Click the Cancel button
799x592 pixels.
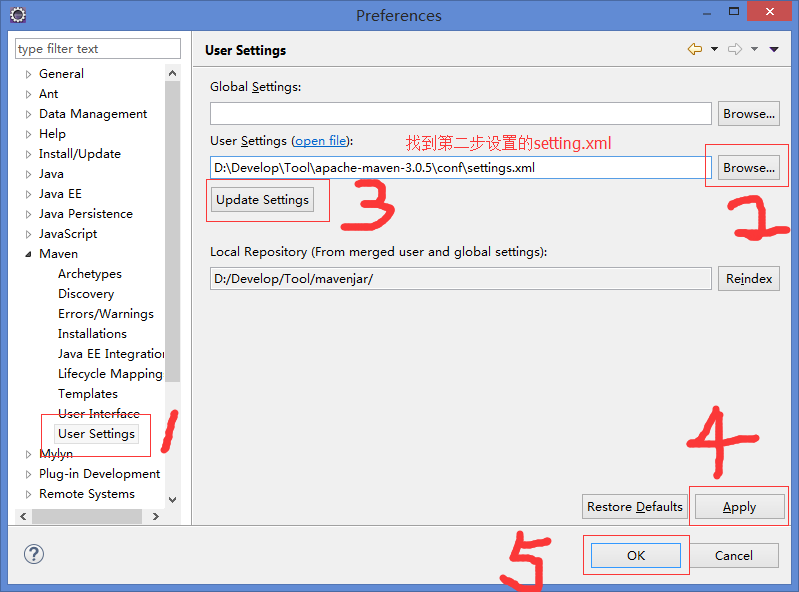click(733, 555)
